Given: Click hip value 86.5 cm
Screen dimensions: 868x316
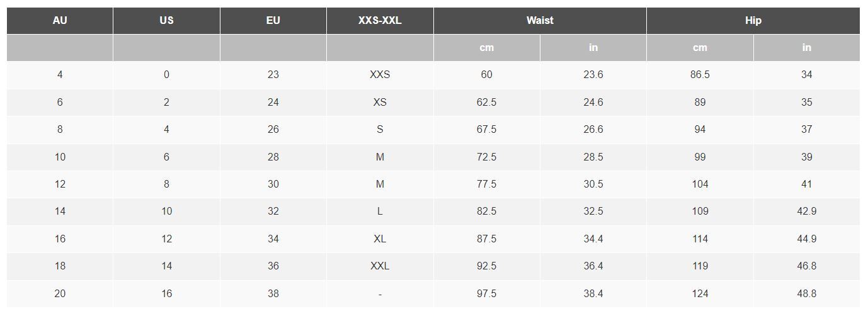Looking at the screenshot, I should pos(700,75).
